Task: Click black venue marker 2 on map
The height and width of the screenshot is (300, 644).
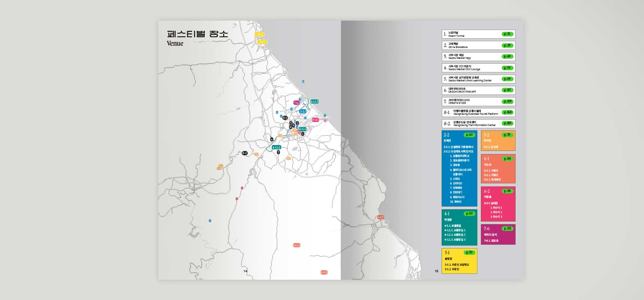Action: [297, 123]
